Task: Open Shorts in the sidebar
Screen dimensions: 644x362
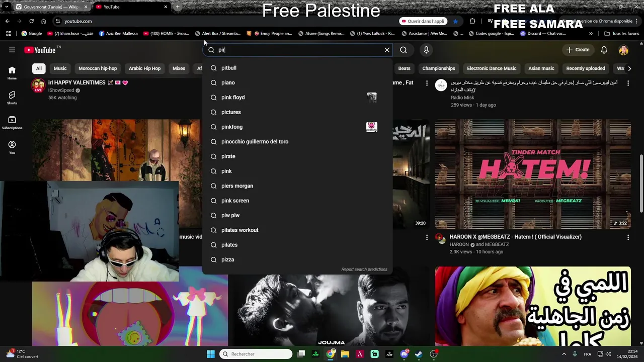Action: (12, 98)
